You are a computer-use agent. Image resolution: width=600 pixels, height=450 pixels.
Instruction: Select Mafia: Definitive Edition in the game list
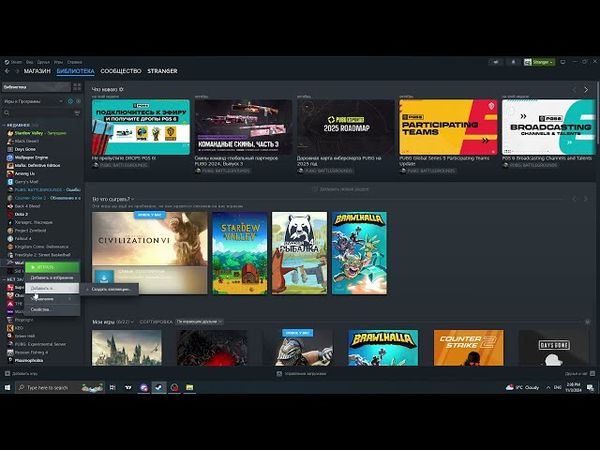[x=37, y=166]
